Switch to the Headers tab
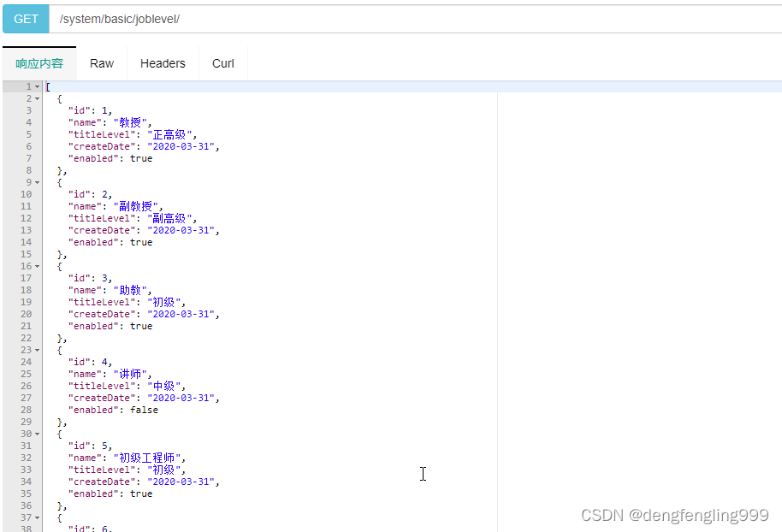The image size is (782, 532). coord(163,63)
